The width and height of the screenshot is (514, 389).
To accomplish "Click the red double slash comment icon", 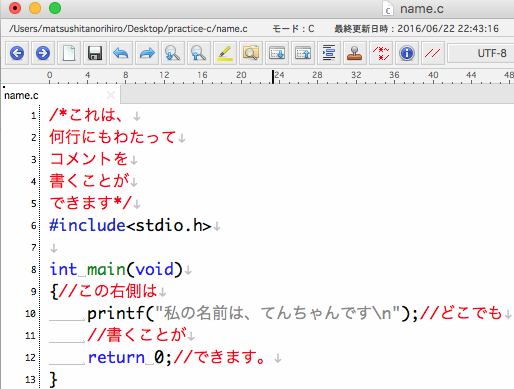I will point(433,53).
